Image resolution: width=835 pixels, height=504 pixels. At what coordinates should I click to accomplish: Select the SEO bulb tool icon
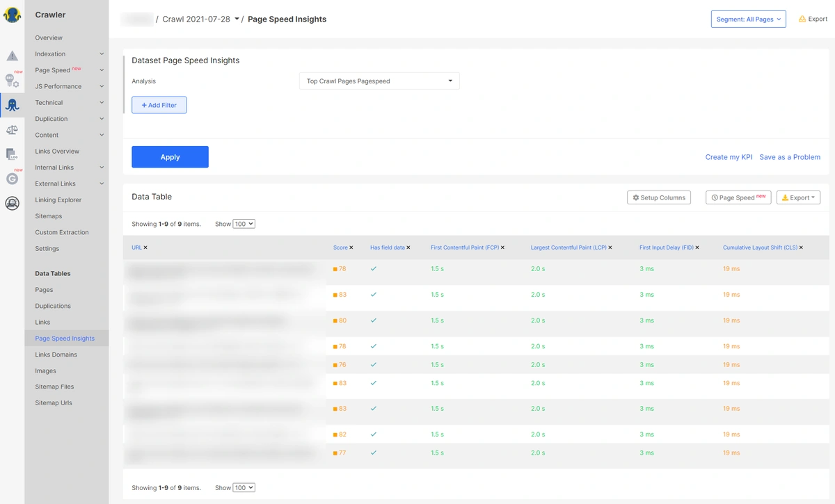tap(13, 79)
